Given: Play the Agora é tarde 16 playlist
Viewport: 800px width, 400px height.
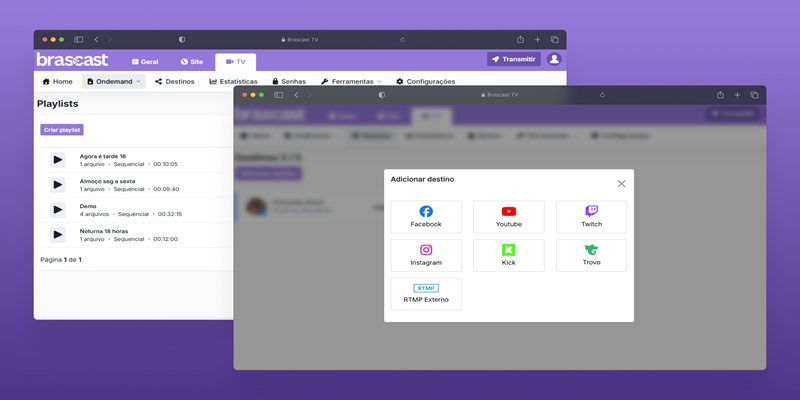Looking at the screenshot, I should click(58, 160).
